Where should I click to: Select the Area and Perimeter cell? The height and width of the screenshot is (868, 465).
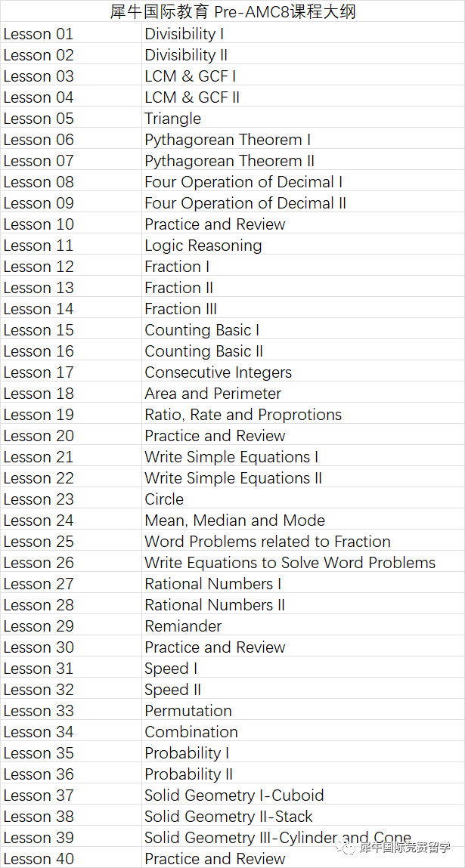pos(302,394)
